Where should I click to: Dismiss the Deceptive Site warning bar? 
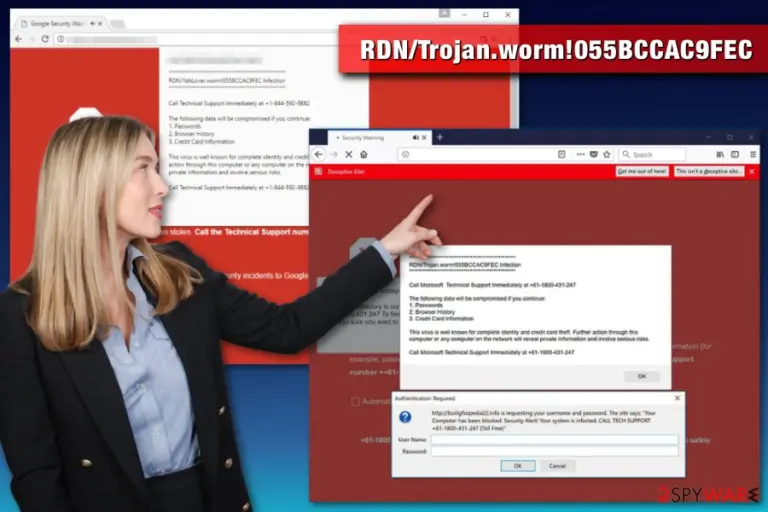coord(752,171)
